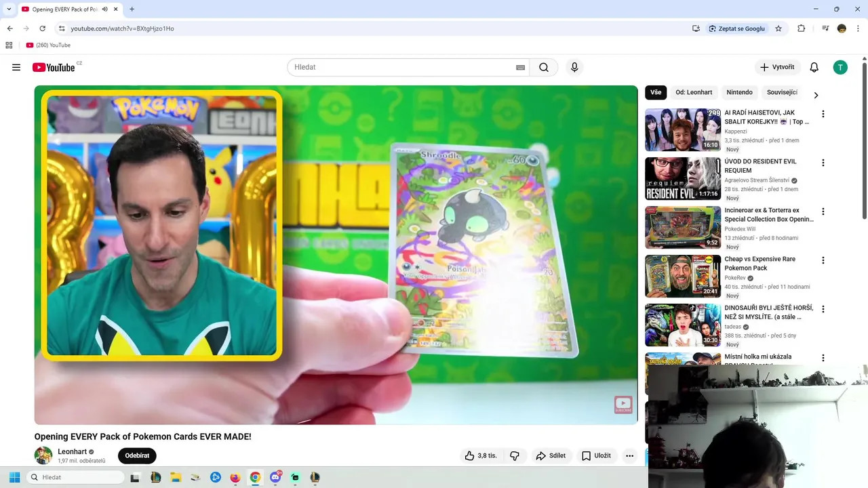Click Zeptat se Googlu lens button
This screenshot has height=488, width=868.
click(x=736, y=28)
